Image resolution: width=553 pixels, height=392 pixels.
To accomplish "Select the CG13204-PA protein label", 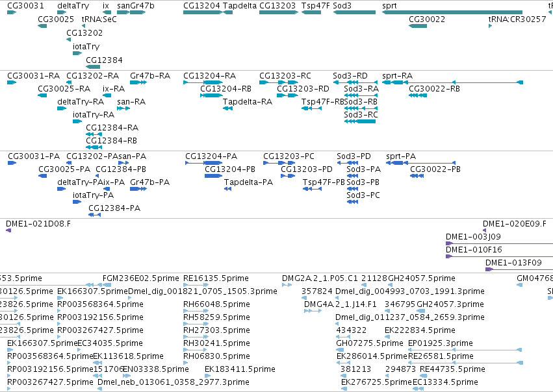I will pos(211,156).
